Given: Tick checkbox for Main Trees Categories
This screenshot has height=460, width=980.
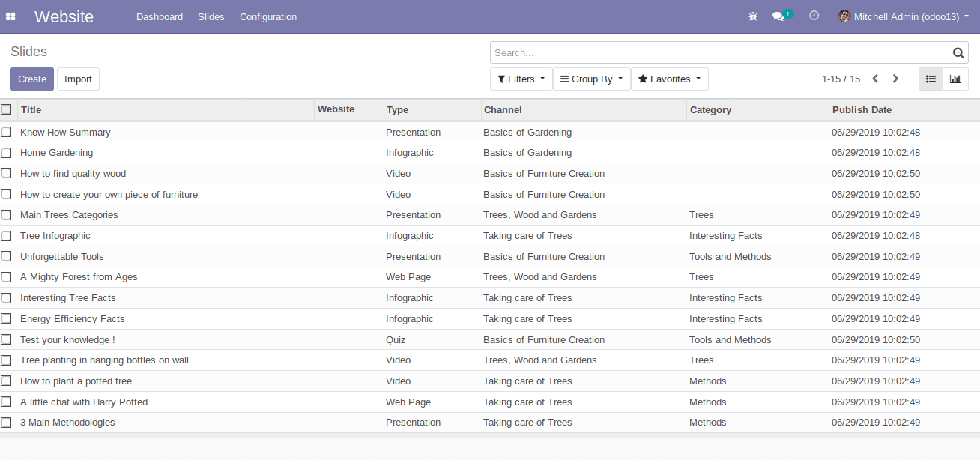Looking at the screenshot, I should point(6,215).
